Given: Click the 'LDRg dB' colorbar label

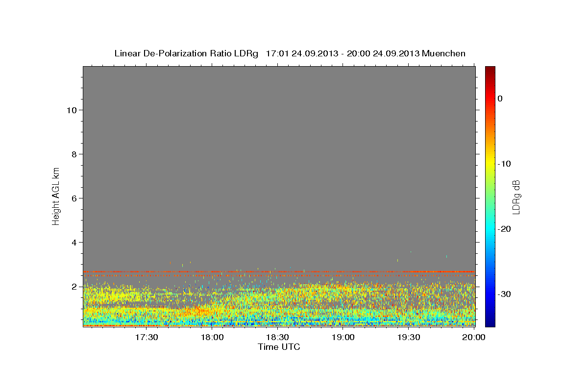Looking at the screenshot, I should click(515, 196).
